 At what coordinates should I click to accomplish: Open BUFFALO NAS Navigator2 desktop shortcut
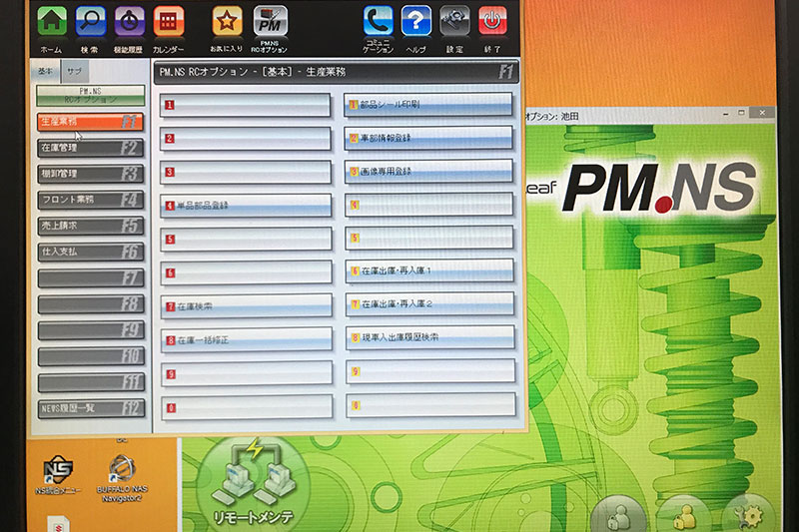pyautogui.click(x=122, y=478)
